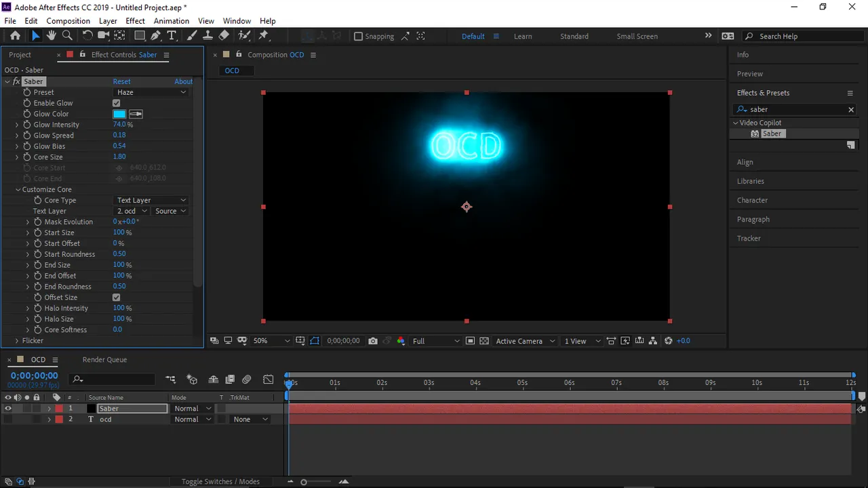
Task: Switch to the Learn workspace
Action: [523, 37]
